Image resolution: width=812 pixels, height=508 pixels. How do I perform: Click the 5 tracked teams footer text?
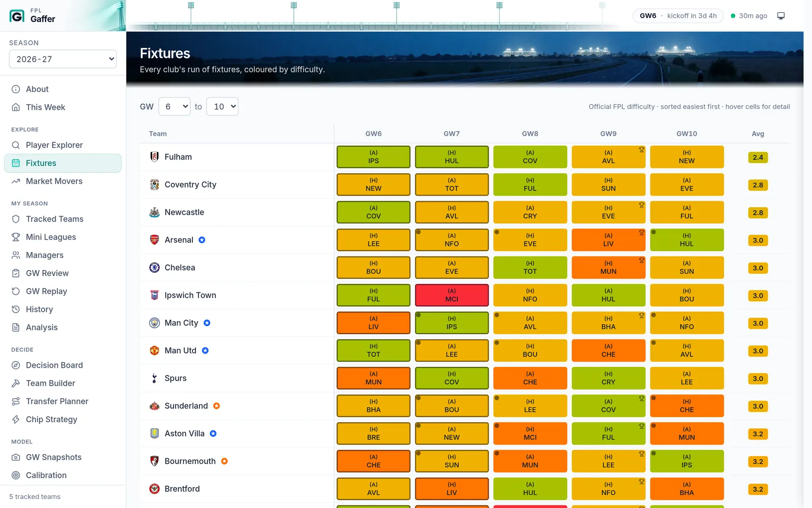pos(35,497)
